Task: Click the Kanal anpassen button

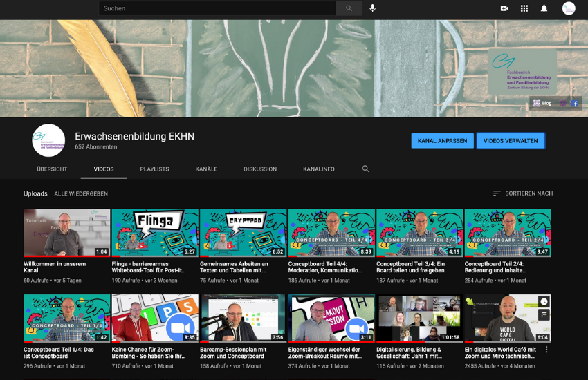Action: coord(443,141)
